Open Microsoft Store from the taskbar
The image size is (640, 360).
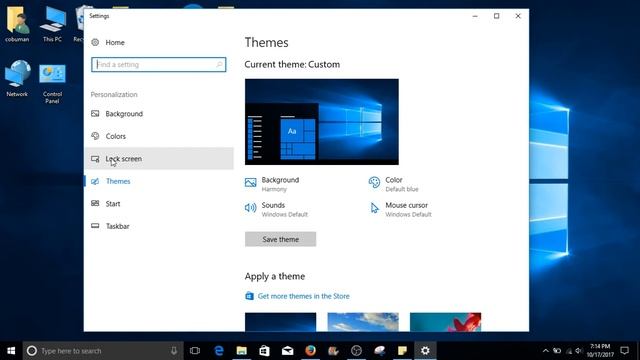(264, 351)
